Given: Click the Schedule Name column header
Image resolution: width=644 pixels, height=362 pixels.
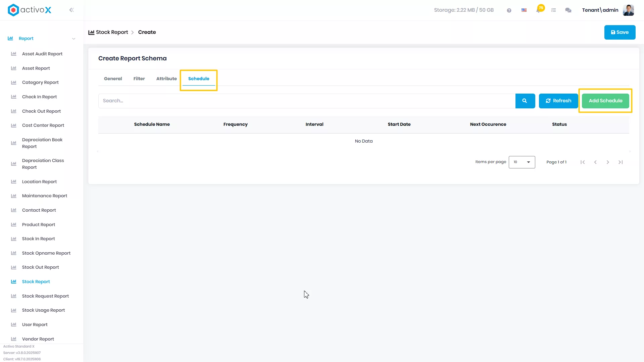Looking at the screenshot, I should point(152,124).
